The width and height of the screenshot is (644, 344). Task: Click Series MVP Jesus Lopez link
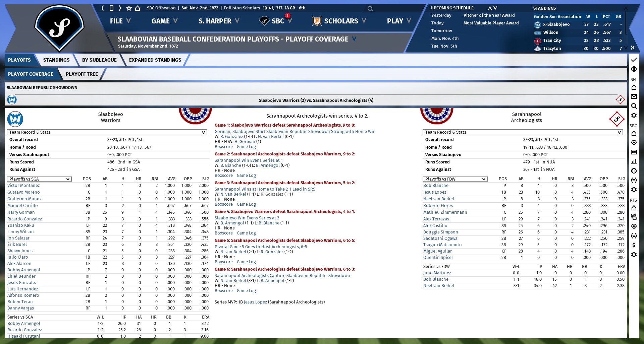255,302
